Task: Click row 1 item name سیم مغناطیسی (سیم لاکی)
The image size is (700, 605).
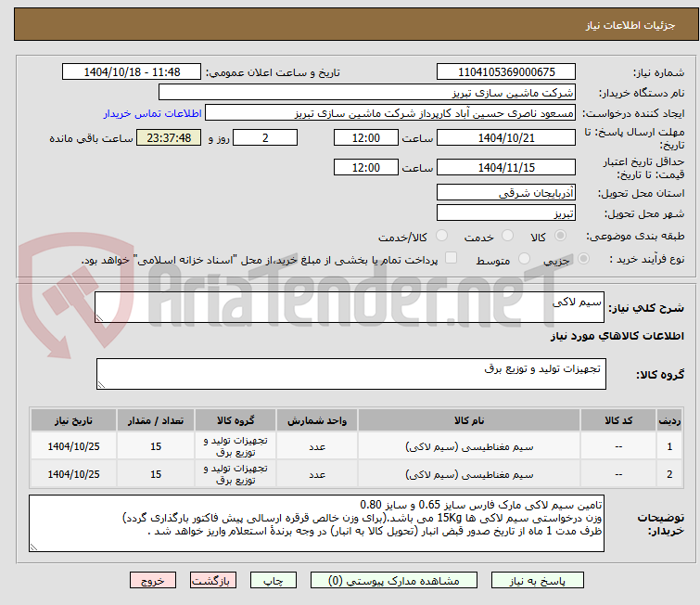Action: coord(469,447)
